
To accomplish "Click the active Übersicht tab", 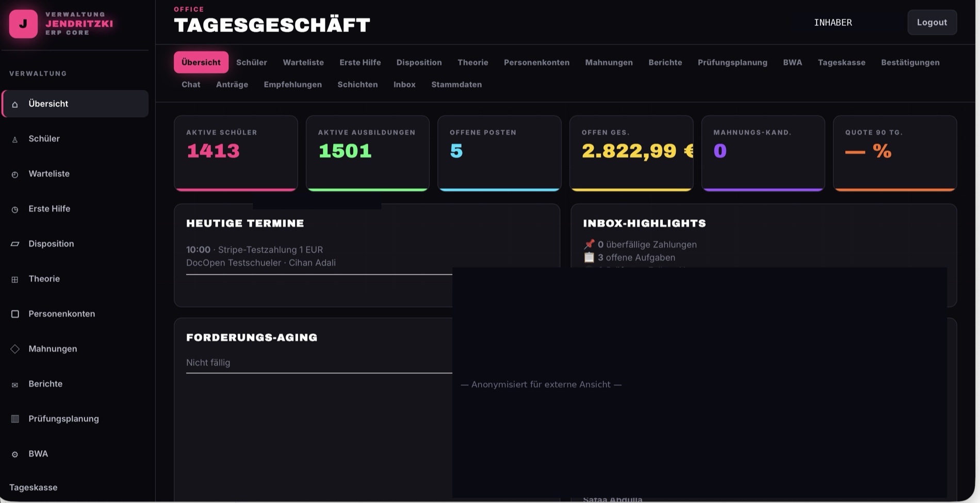I will coord(201,62).
